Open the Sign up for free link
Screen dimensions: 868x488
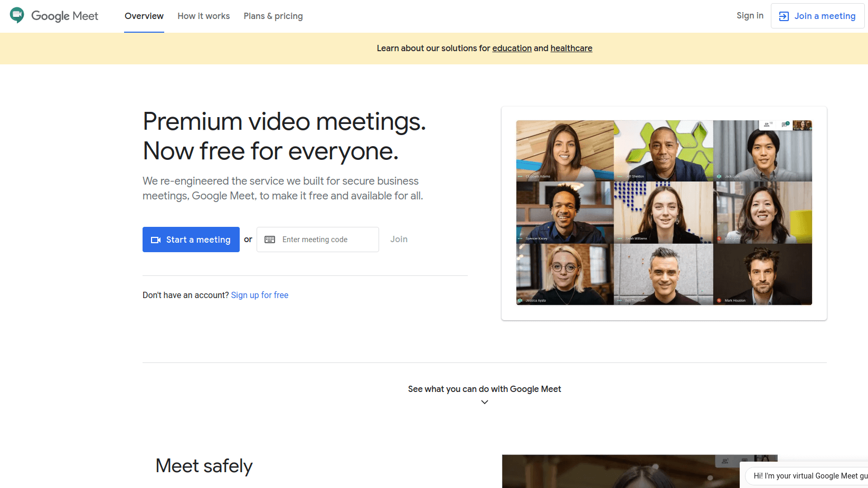260,295
